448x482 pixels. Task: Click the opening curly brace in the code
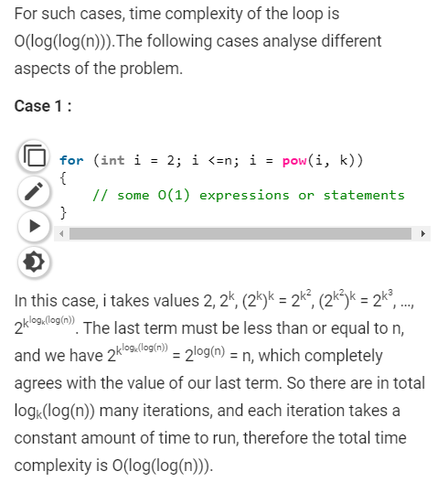pyautogui.click(x=63, y=178)
